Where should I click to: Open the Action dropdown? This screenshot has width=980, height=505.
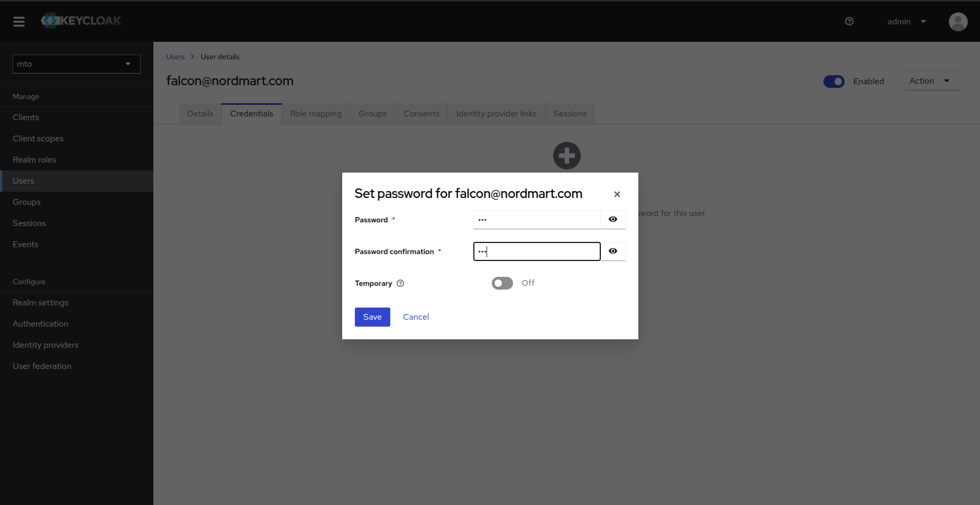pos(930,81)
